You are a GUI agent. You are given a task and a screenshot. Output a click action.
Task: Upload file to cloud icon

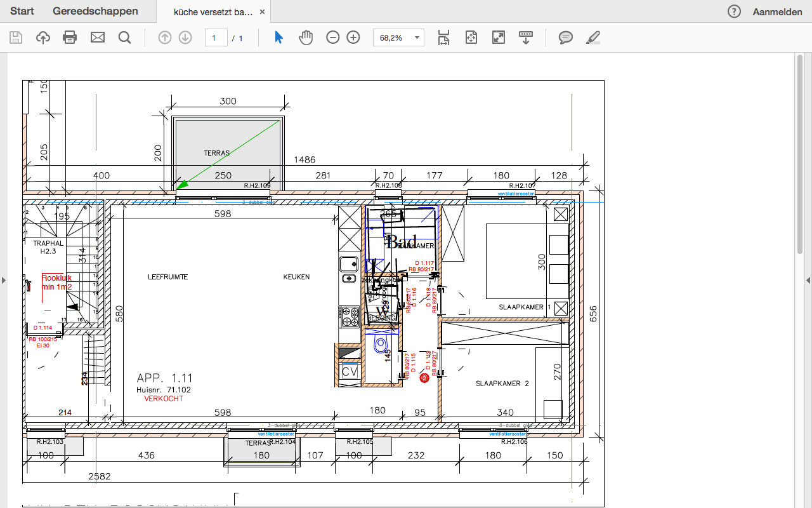point(43,37)
